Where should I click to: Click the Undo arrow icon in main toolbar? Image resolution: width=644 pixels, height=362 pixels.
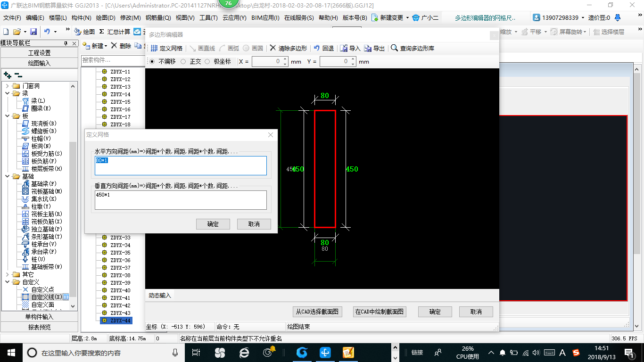47,32
